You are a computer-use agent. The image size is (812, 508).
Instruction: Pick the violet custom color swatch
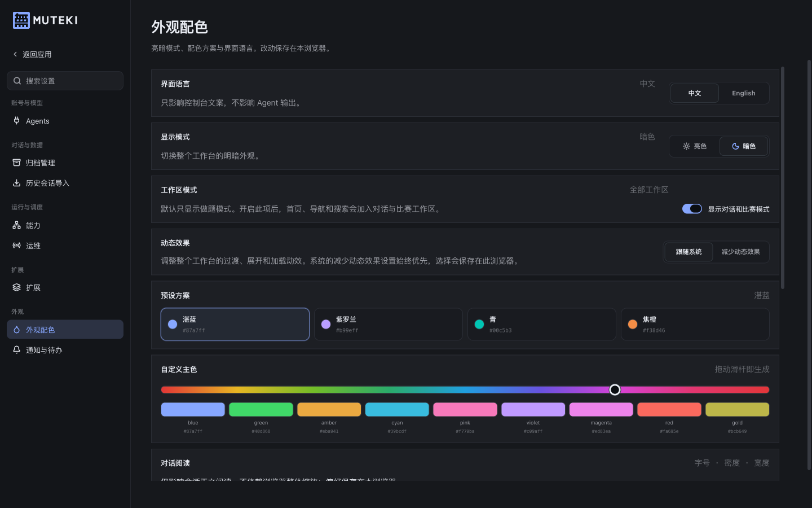[533, 409]
